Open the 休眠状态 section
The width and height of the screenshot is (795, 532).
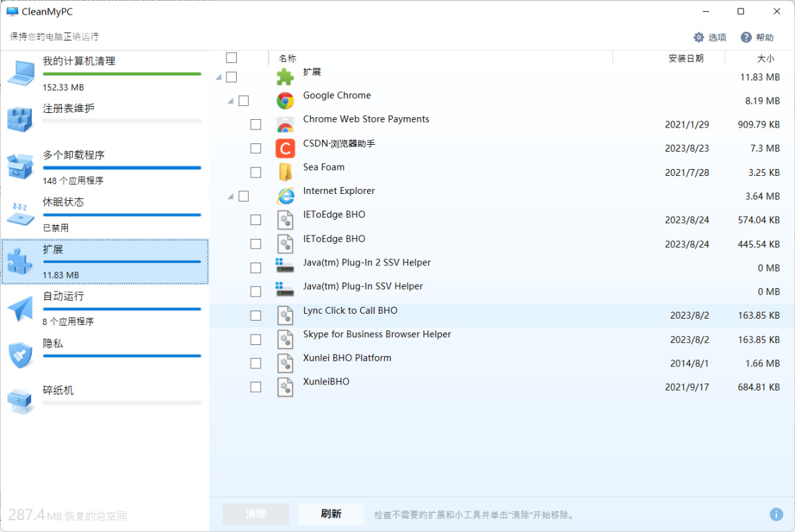point(105,214)
